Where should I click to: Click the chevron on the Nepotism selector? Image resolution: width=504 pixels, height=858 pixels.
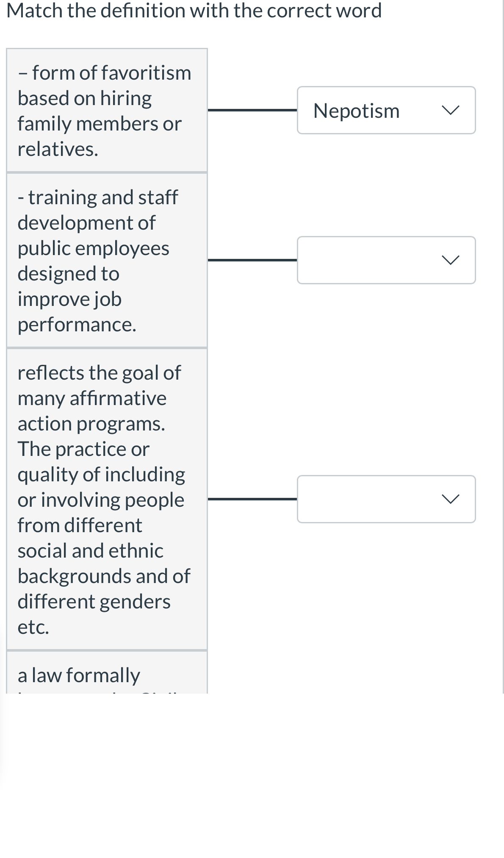[x=451, y=110]
